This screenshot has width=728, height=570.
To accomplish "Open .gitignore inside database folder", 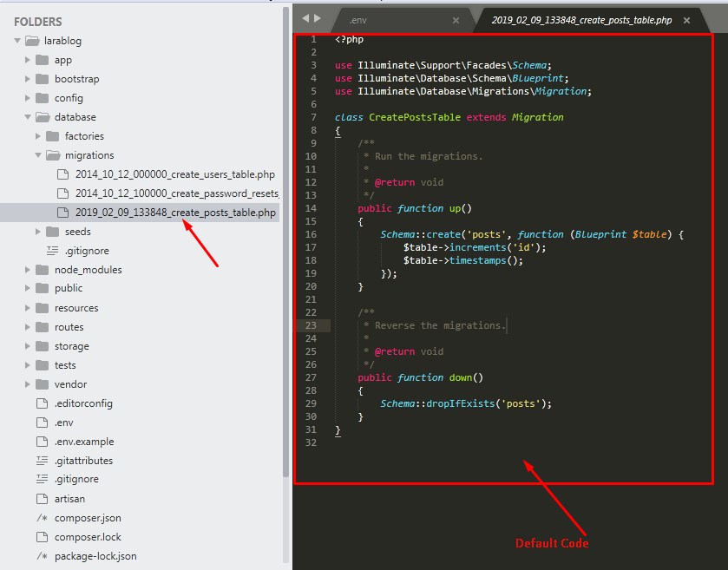I will click(87, 251).
